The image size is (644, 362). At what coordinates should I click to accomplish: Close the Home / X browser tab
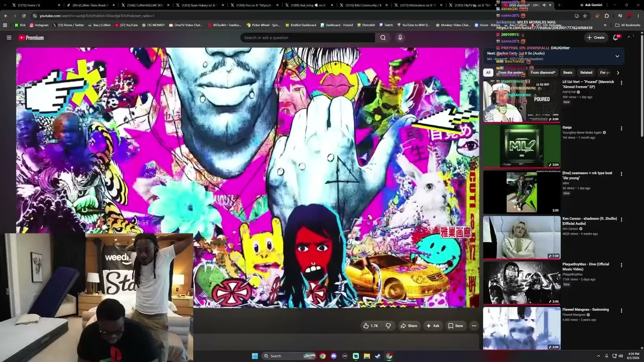tap(58, 5)
